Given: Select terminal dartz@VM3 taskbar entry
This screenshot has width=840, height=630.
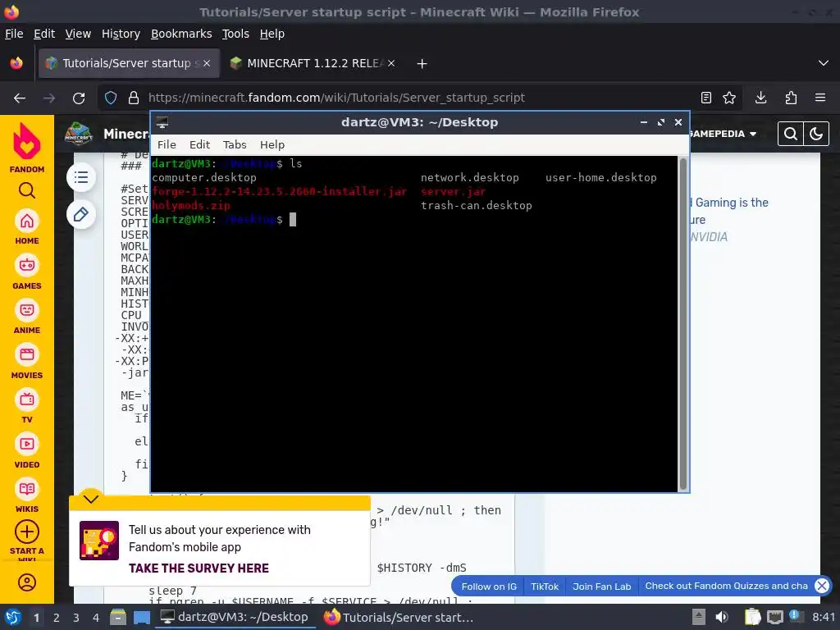Looking at the screenshot, I should tap(235, 617).
